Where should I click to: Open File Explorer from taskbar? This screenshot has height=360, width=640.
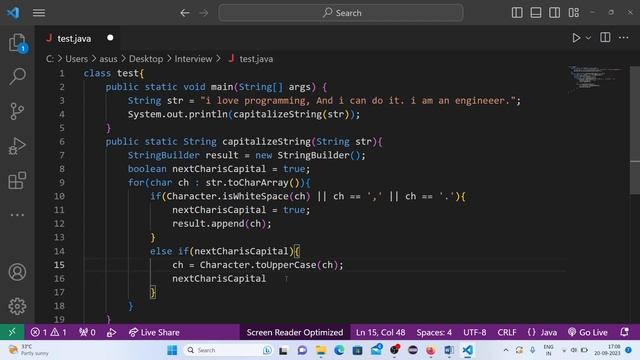(x=321, y=350)
